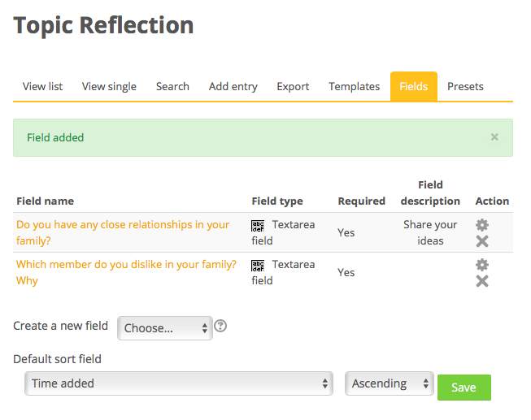Expand the 'Time added' sort field dropdown

pyautogui.click(x=179, y=383)
